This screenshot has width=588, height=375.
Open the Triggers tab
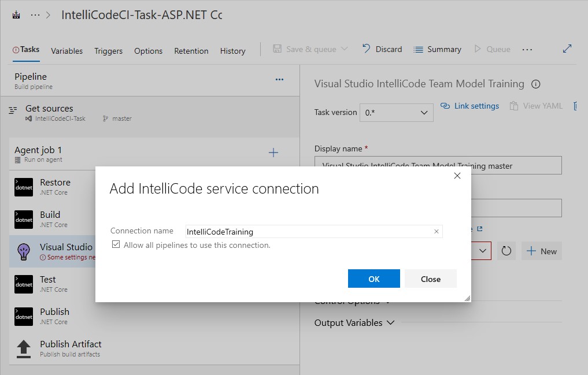pyautogui.click(x=108, y=51)
